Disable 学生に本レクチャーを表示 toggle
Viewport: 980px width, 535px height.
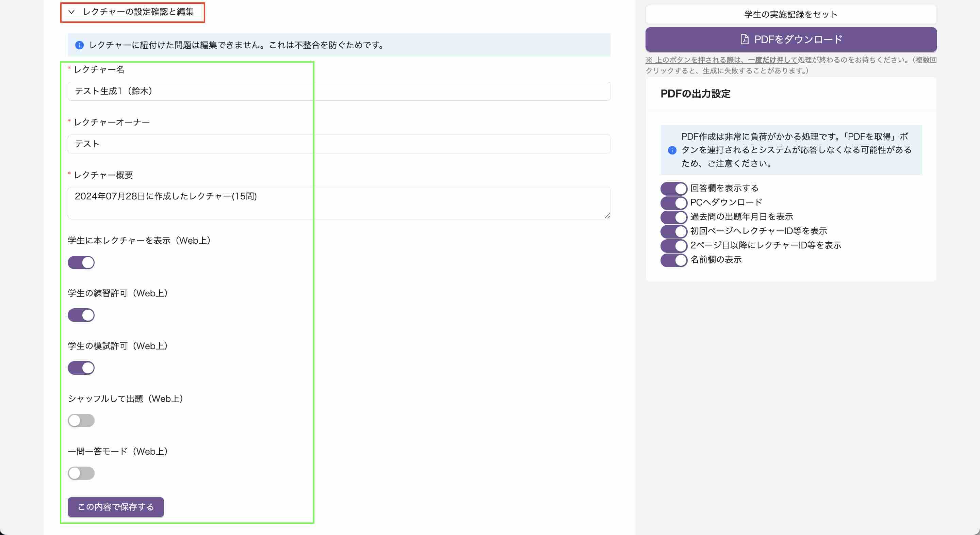[81, 262]
